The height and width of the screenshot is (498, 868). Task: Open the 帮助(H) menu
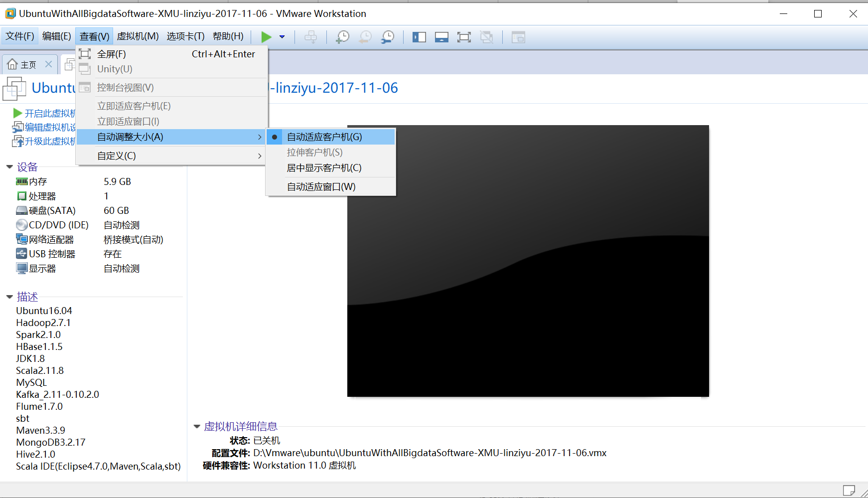coord(228,36)
